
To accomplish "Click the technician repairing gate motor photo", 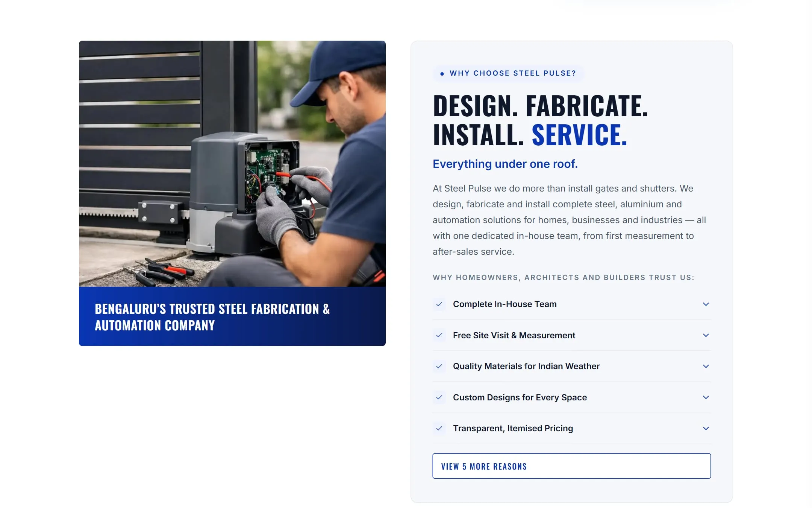I will (232, 164).
